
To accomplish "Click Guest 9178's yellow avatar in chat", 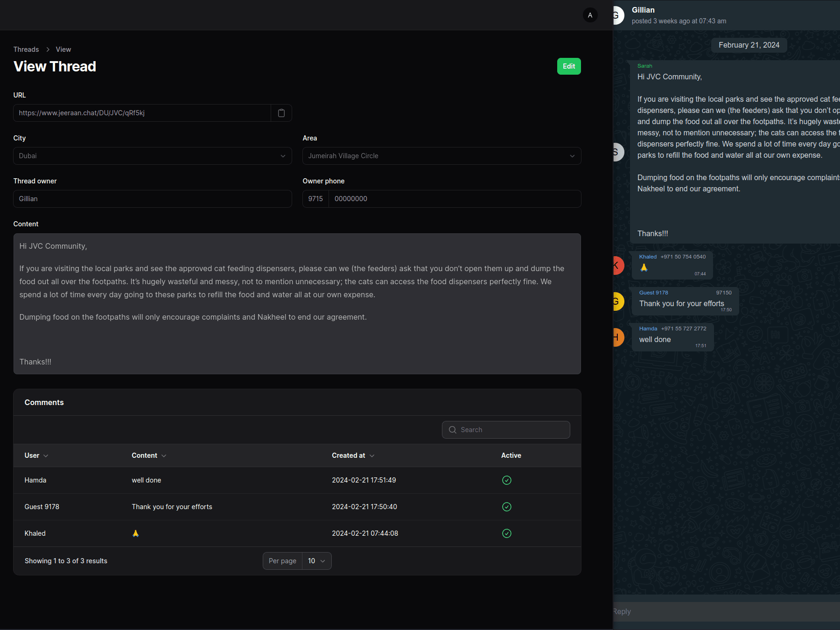I will pyautogui.click(x=618, y=301).
